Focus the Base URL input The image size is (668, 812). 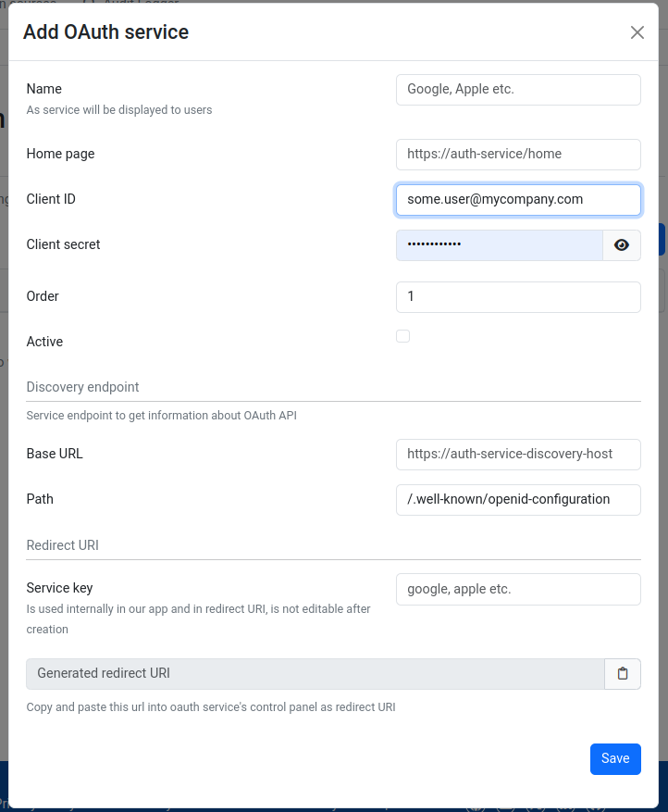pyautogui.click(x=518, y=455)
